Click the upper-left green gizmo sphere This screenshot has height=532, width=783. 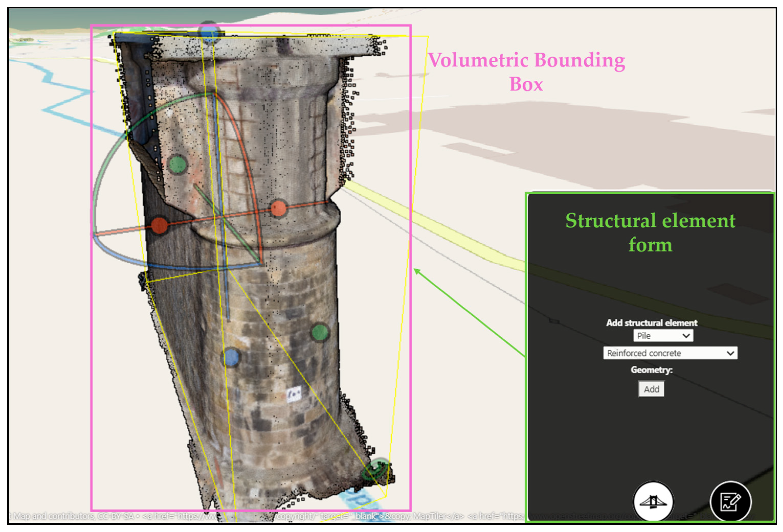coord(178,164)
